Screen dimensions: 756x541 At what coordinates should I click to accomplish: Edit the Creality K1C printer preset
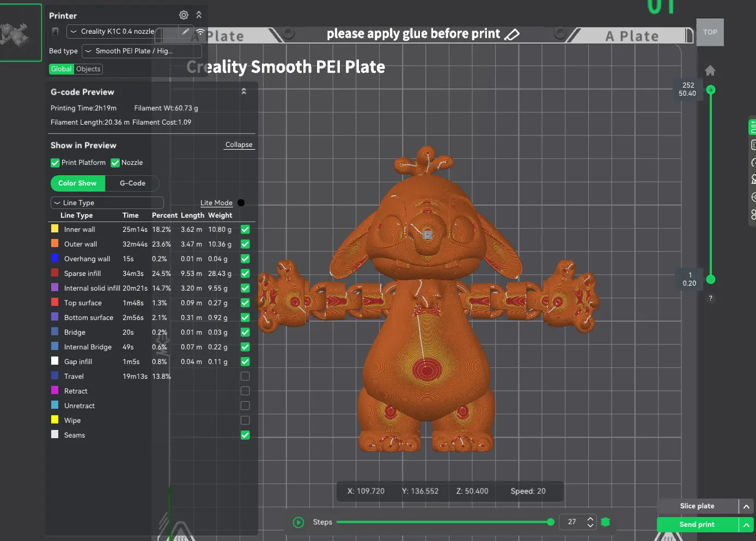186,32
